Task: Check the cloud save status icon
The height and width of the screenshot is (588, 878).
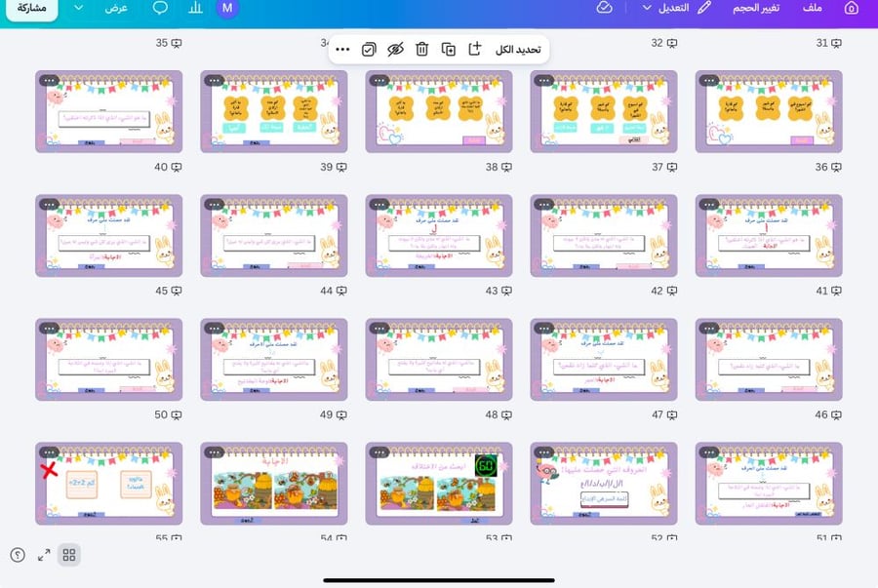Action: 604,8
